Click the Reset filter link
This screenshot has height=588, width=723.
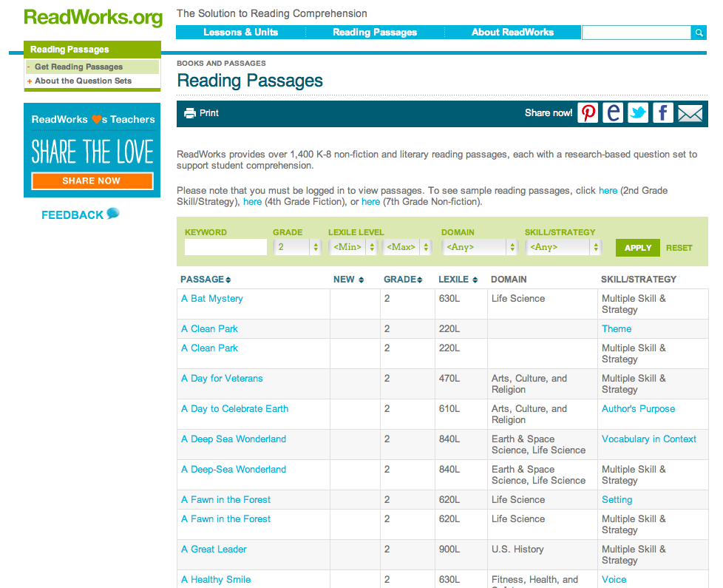(x=679, y=248)
